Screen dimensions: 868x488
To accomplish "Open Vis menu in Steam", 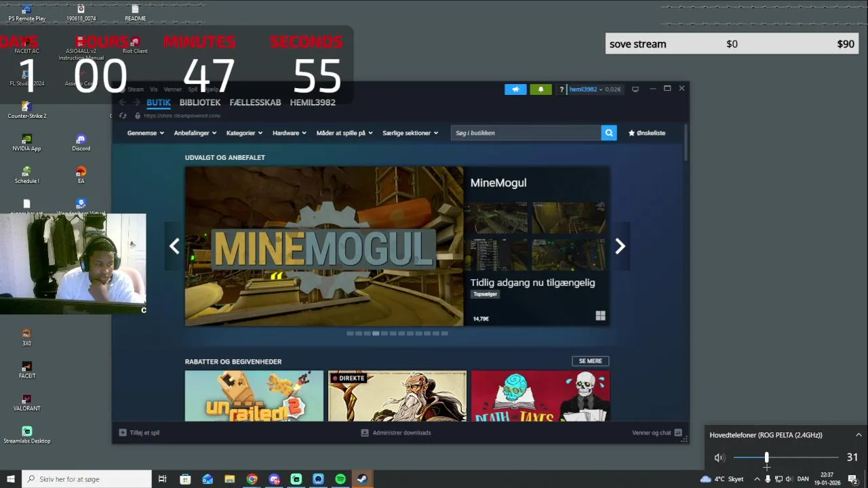I will (153, 89).
